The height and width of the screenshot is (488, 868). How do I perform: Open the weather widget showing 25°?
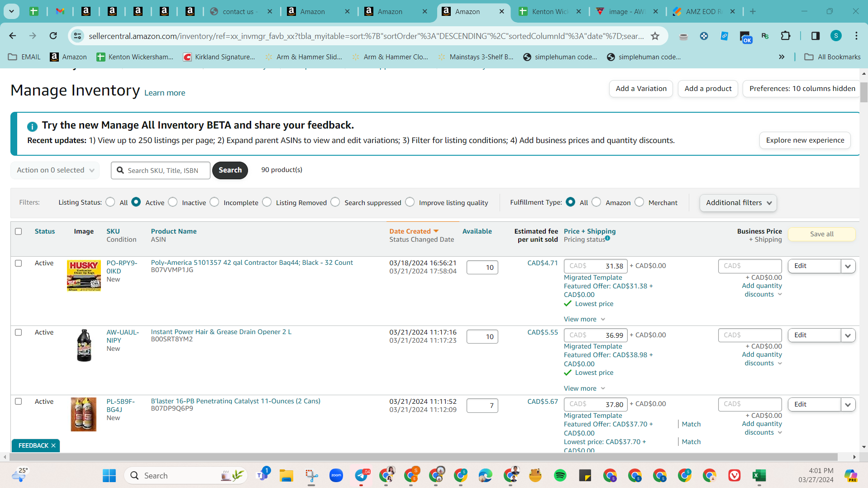coord(20,474)
